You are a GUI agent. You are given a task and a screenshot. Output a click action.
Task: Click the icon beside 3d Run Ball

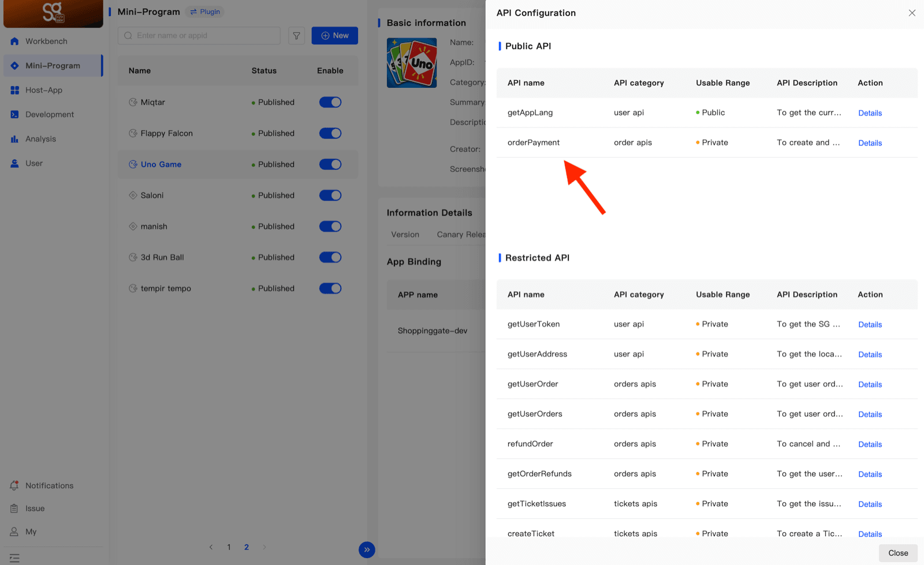click(x=133, y=257)
